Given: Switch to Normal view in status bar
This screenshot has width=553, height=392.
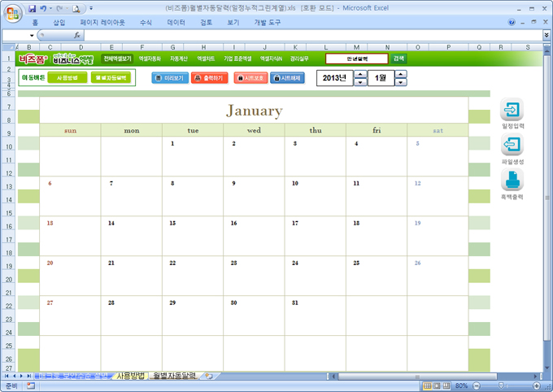Looking at the screenshot, I should [x=427, y=385].
